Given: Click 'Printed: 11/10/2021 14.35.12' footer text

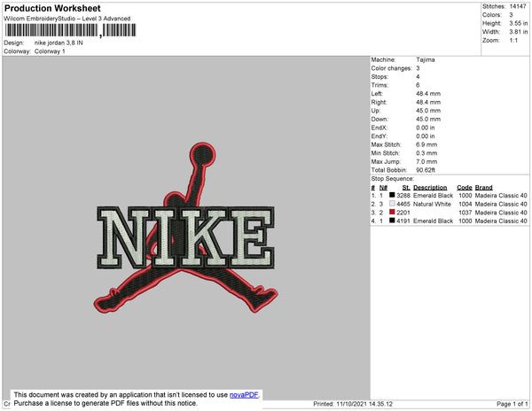Looking at the screenshot, I should 353,404.
